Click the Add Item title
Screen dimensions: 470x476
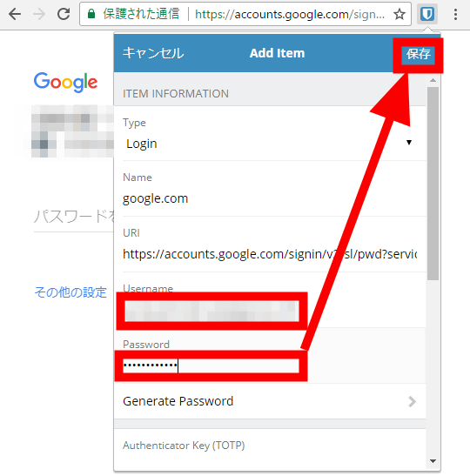[277, 53]
